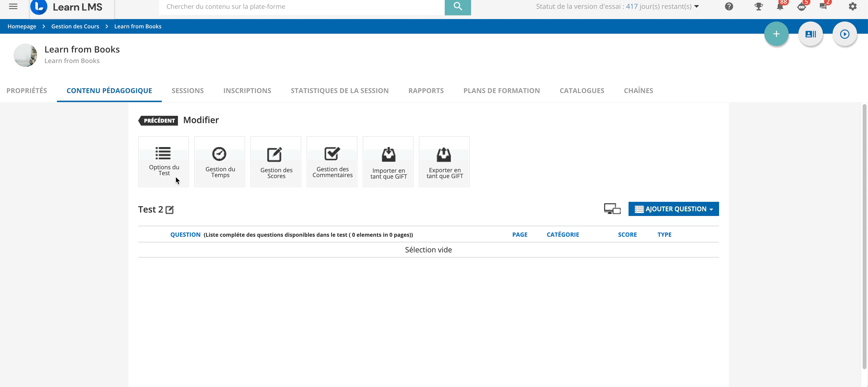Sort by the Catégorie column header
This screenshot has width=868, height=387.
[x=563, y=235]
